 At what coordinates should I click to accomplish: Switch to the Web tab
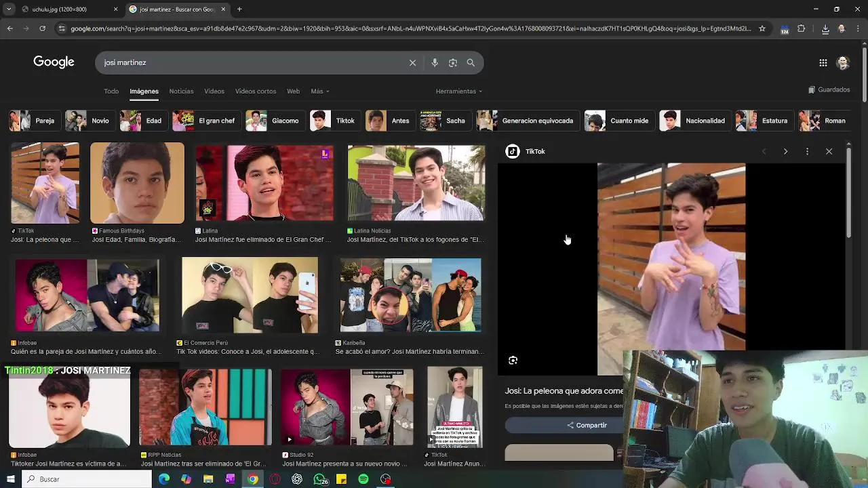[x=293, y=91]
